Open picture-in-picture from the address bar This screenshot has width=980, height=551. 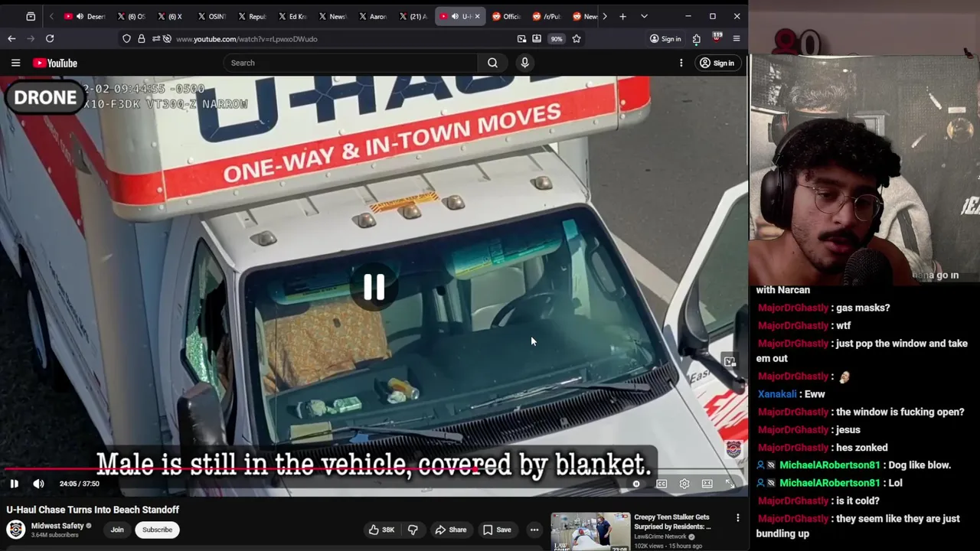521,38
